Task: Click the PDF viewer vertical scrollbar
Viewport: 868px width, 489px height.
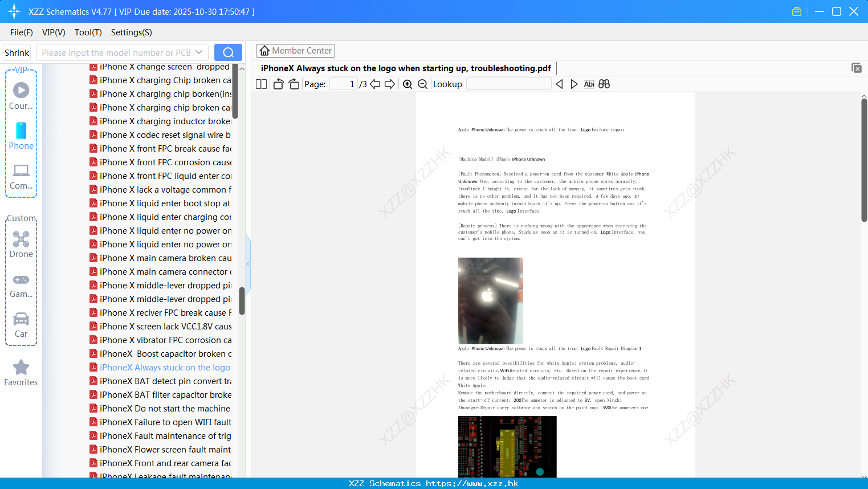Action: tap(864, 160)
